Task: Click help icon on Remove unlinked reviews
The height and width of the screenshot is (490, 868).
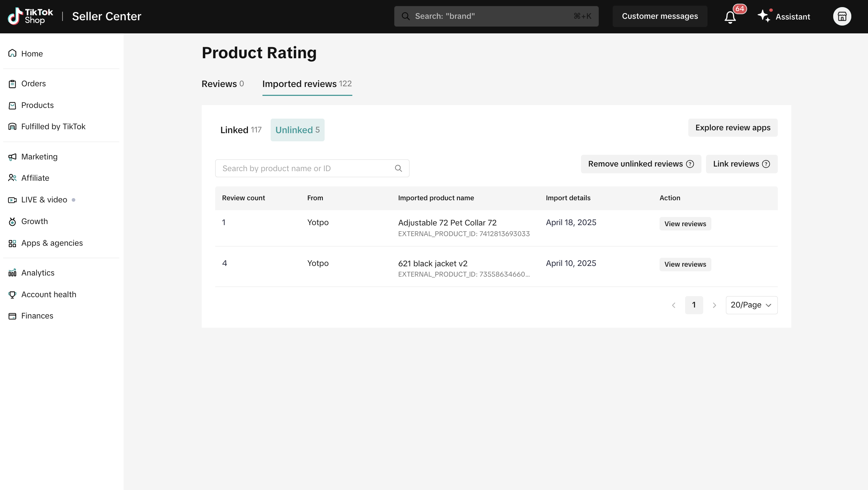Action: pyautogui.click(x=690, y=164)
